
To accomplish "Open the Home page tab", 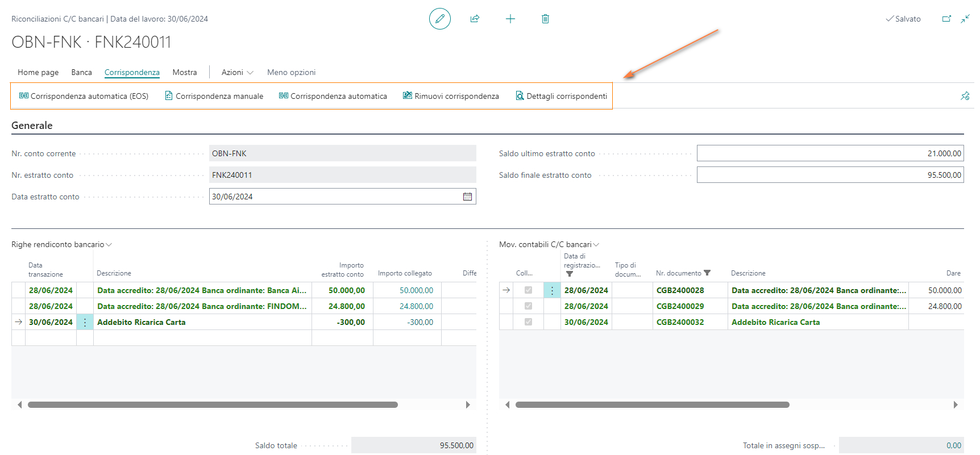I will point(38,72).
